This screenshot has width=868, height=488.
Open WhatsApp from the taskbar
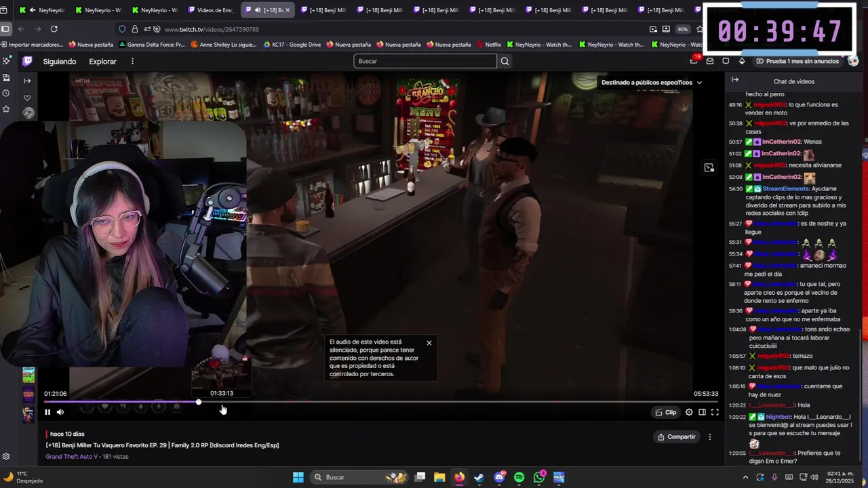click(x=539, y=477)
